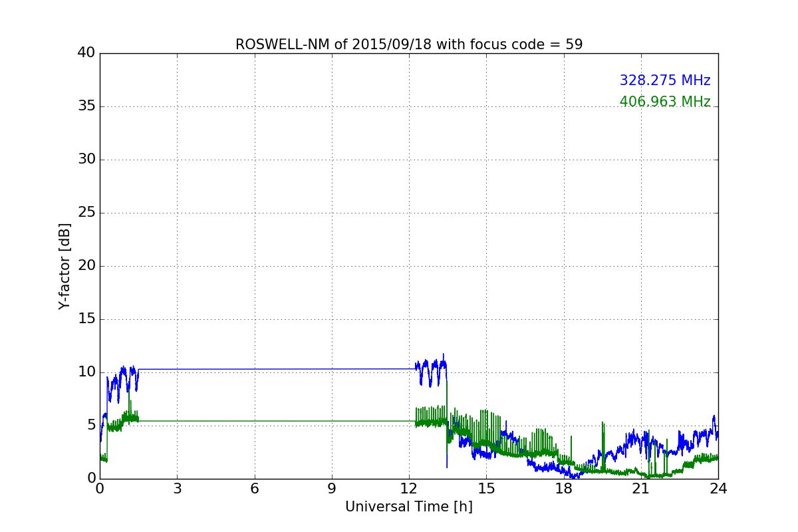Click y-axis tick label 20
The height and width of the screenshot is (532, 798).
click(x=86, y=266)
